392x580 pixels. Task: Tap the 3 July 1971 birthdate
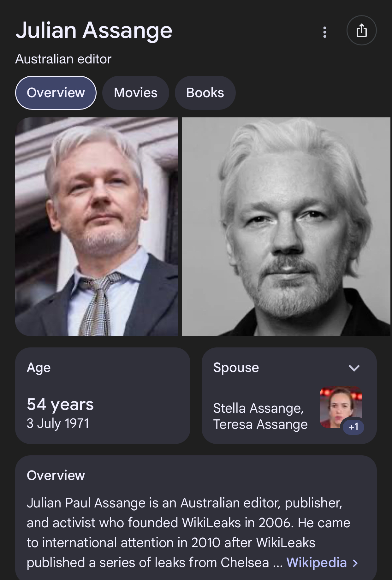point(58,423)
